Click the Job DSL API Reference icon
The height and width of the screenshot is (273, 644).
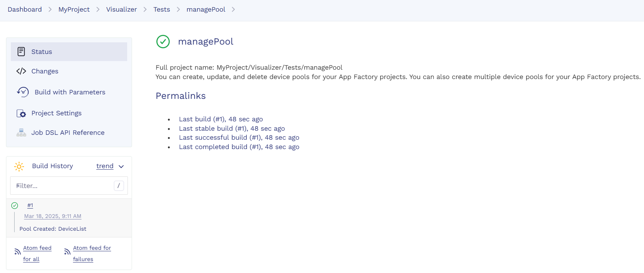[x=21, y=133]
